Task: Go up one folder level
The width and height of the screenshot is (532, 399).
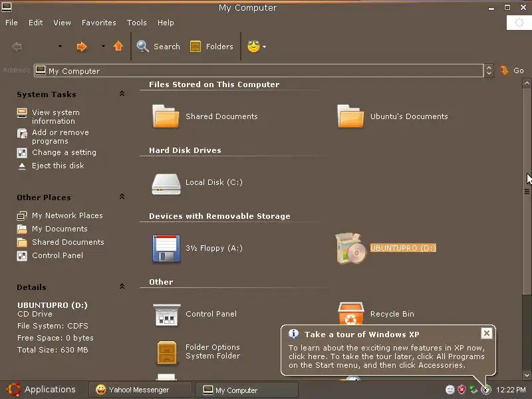Action: pyautogui.click(x=118, y=46)
